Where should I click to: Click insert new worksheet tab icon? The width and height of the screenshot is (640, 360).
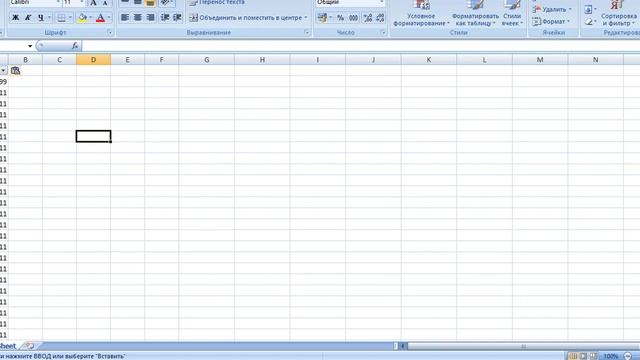(30, 346)
